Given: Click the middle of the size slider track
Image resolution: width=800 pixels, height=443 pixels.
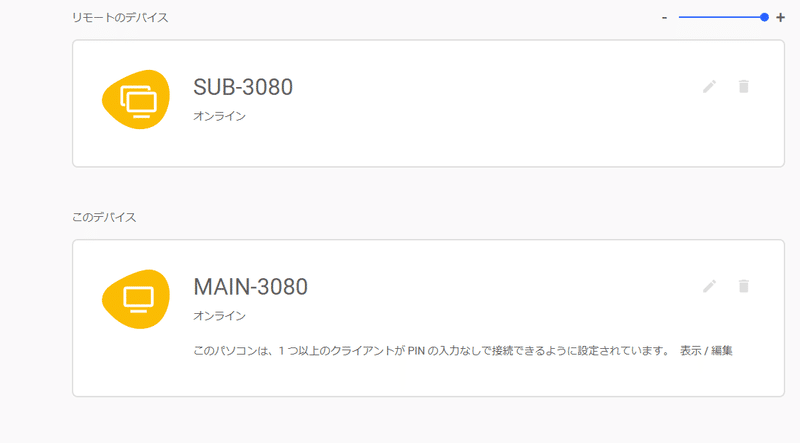Looking at the screenshot, I should coord(721,17).
